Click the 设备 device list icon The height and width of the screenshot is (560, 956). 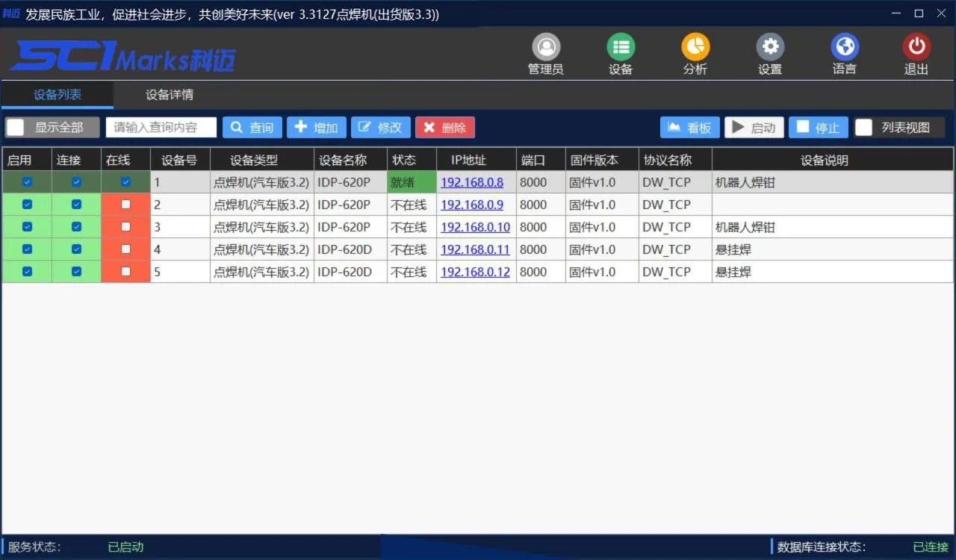coord(621,49)
